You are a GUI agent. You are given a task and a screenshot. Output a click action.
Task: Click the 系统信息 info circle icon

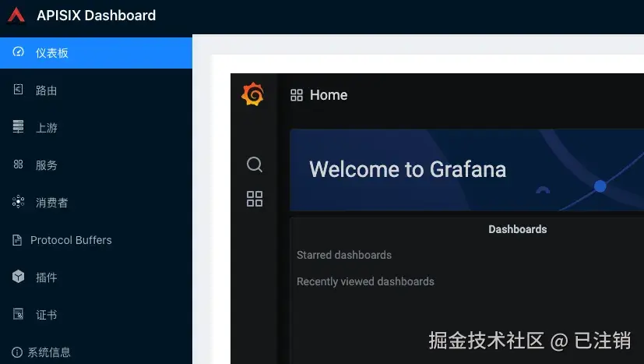17,352
